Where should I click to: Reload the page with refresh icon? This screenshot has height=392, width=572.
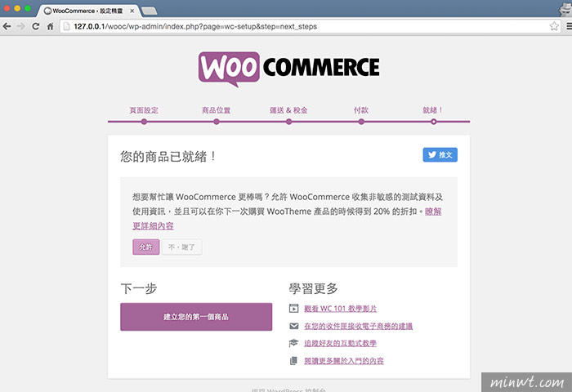coord(35,26)
